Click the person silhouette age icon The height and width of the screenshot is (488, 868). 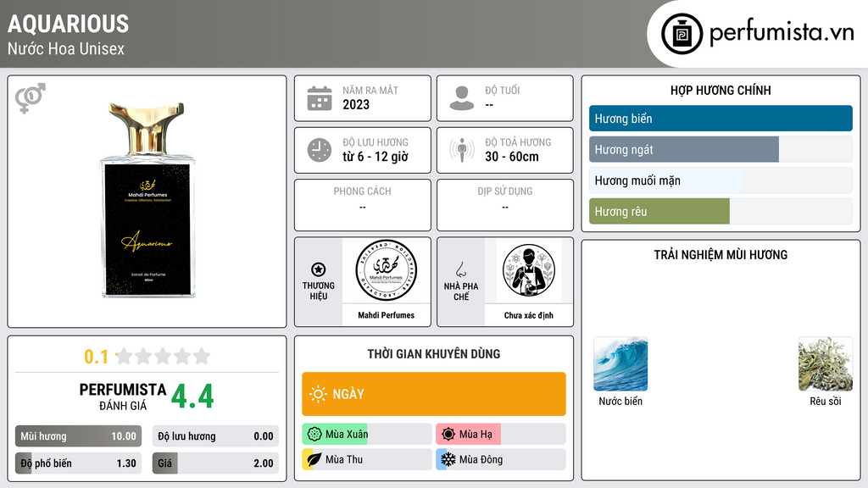(x=462, y=98)
